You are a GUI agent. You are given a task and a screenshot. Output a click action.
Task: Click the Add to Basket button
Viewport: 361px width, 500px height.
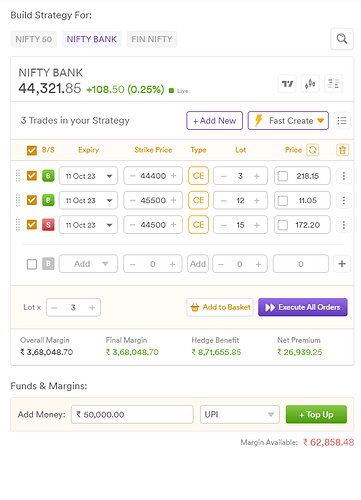pos(220,307)
